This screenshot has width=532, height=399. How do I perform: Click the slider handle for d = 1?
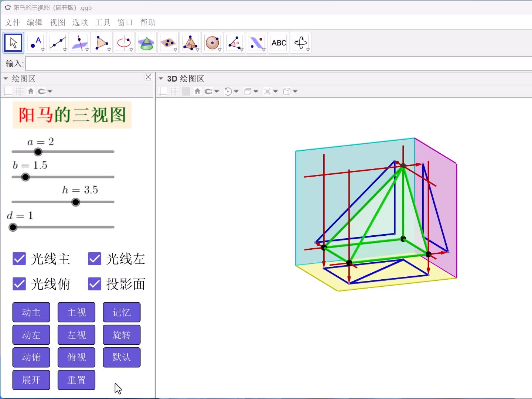(13, 227)
